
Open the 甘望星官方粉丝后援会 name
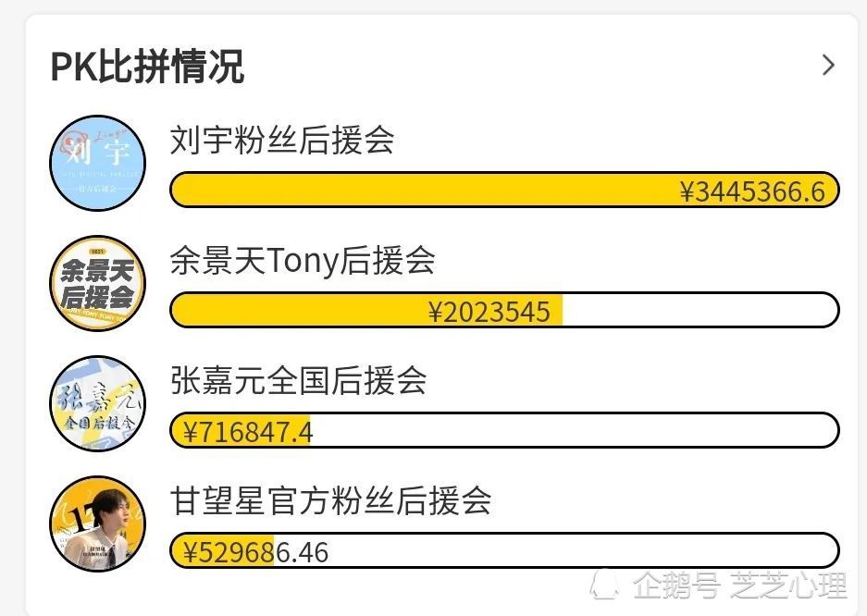330,501
